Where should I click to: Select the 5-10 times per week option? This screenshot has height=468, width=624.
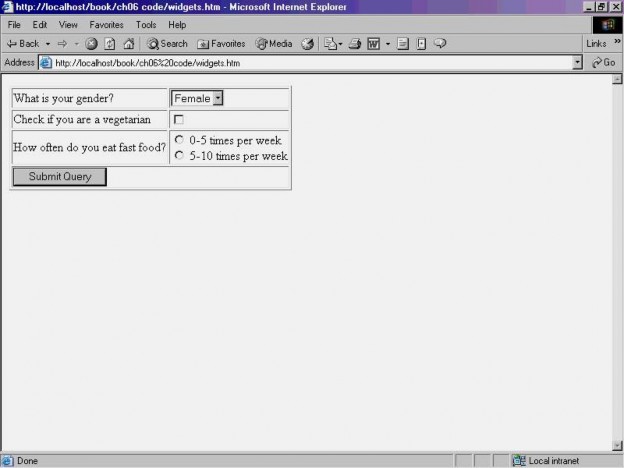tap(179, 155)
